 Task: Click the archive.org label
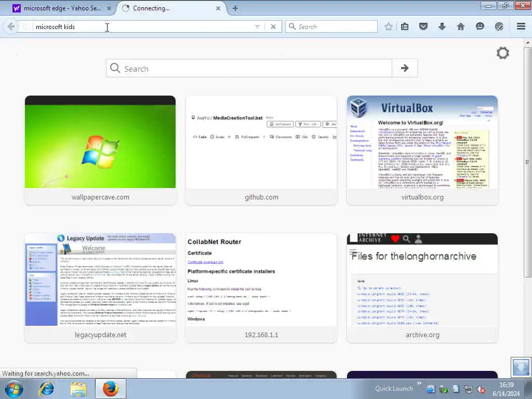422,335
